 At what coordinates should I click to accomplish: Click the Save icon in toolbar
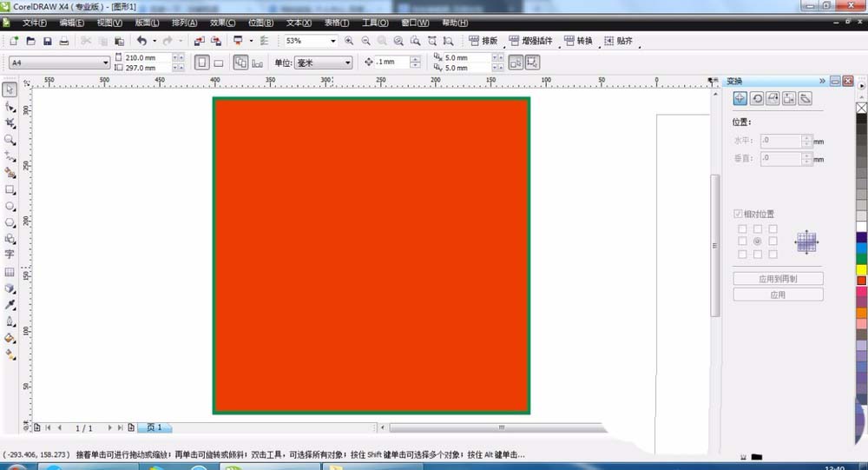48,41
